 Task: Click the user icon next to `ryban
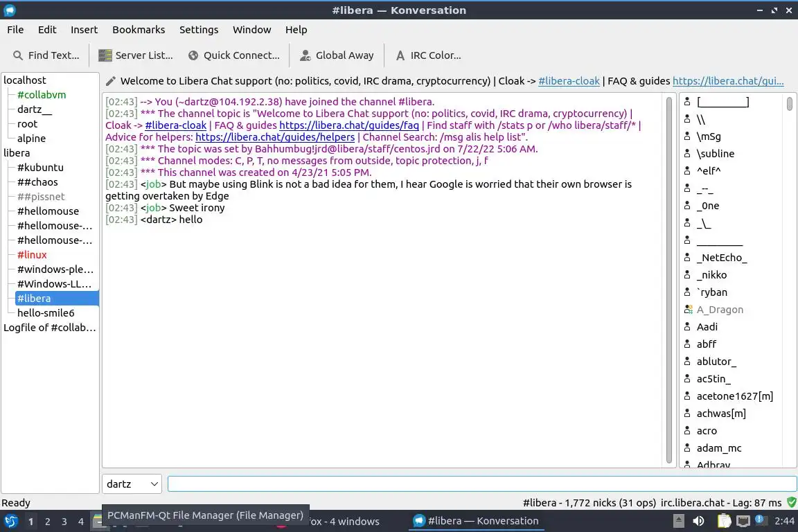pos(687,292)
